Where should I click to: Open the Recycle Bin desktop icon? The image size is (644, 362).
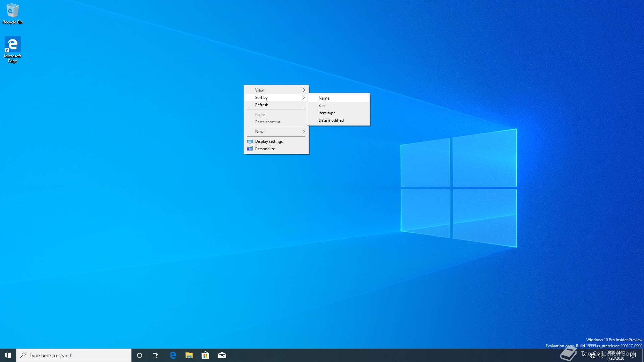coord(12,13)
